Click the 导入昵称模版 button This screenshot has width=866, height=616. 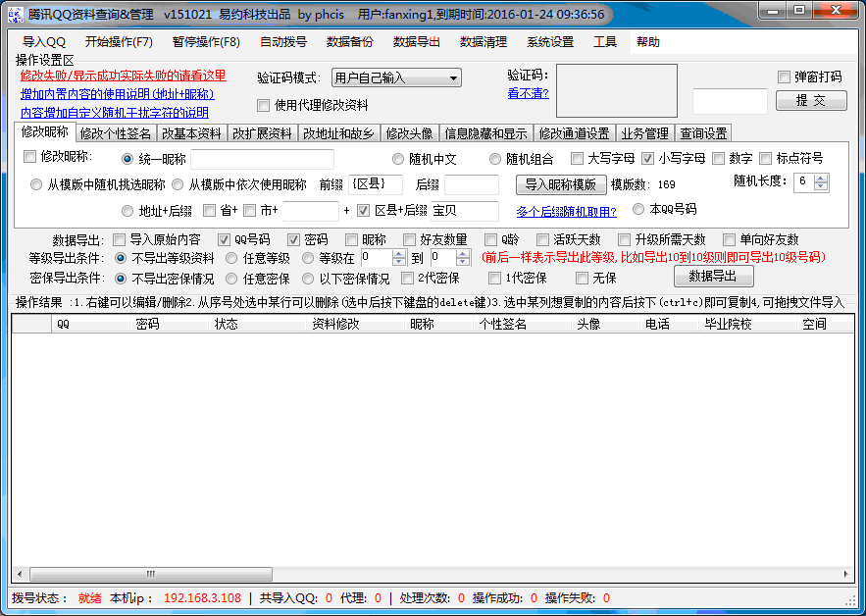click(561, 184)
